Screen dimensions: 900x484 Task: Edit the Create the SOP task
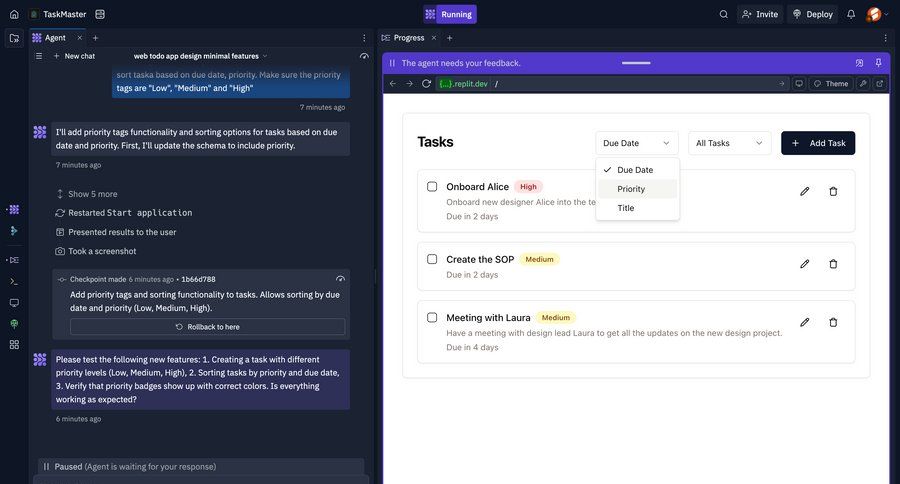pos(805,264)
